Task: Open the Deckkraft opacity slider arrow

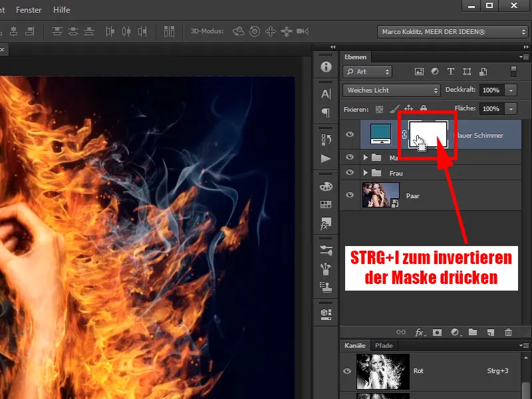Action: coord(511,90)
